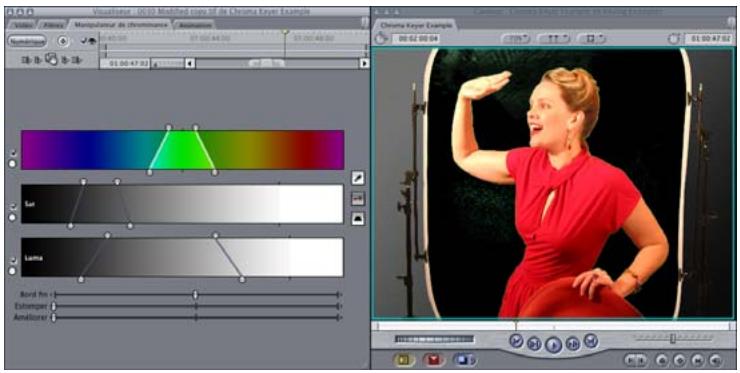
Task: Click the color range reset button
Action: pos(12,164)
